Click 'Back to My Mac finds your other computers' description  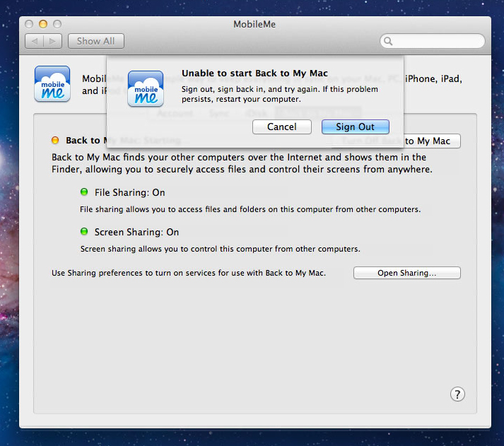click(x=242, y=163)
